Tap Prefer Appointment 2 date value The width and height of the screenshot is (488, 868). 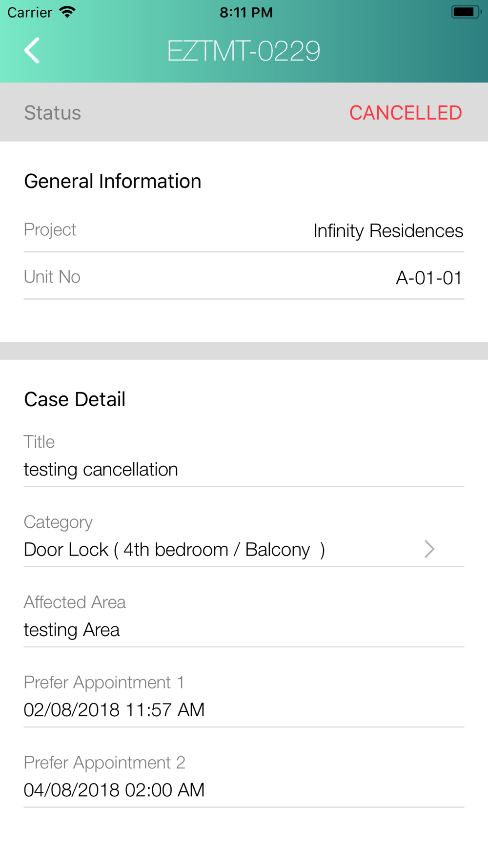[x=114, y=790]
